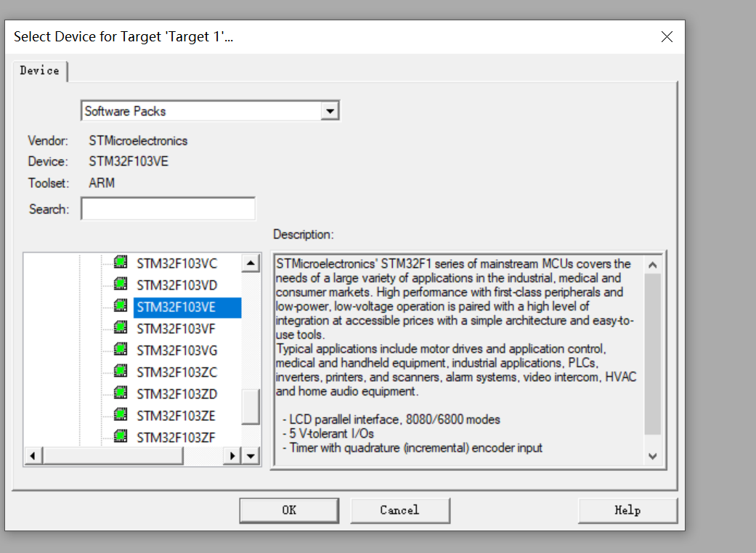Click the chip icon beside STM32F103VC
This screenshot has height=553, width=756.
point(121,263)
